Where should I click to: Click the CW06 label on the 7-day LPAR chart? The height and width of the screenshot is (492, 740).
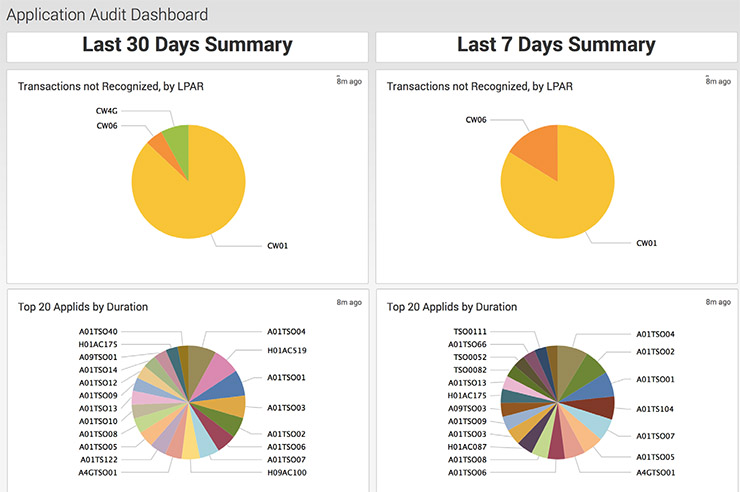[x=476, y=120]
